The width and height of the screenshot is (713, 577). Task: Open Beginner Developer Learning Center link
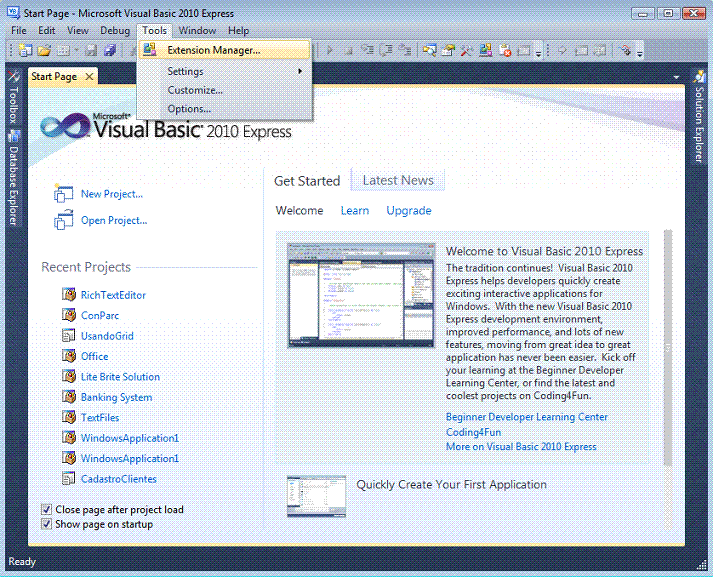point(527,416)
